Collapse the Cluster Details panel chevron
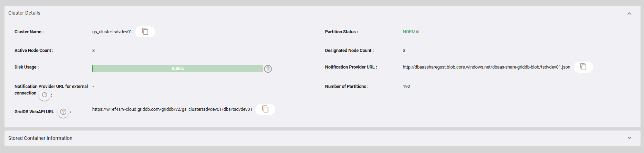644x153 pixels. coord(629,13)
